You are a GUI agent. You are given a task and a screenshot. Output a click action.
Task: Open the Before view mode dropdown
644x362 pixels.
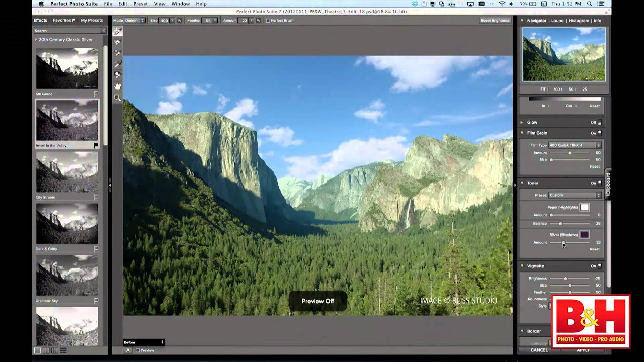144,342
